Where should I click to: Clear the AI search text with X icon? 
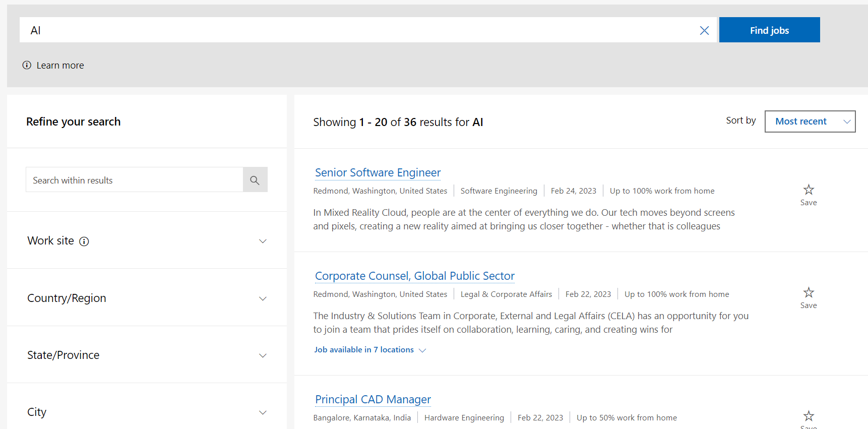704,30
